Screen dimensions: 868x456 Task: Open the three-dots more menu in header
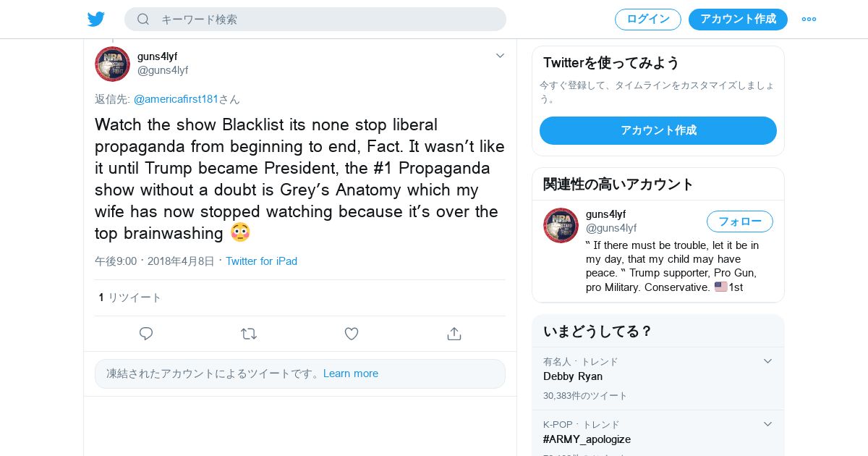click(x=809, y=19)
